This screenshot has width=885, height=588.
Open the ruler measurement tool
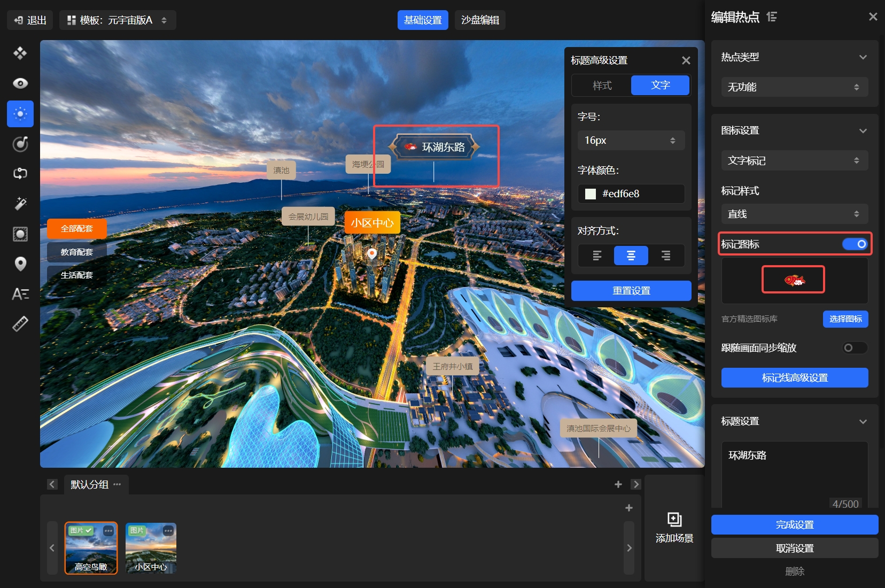click(20, 324)
